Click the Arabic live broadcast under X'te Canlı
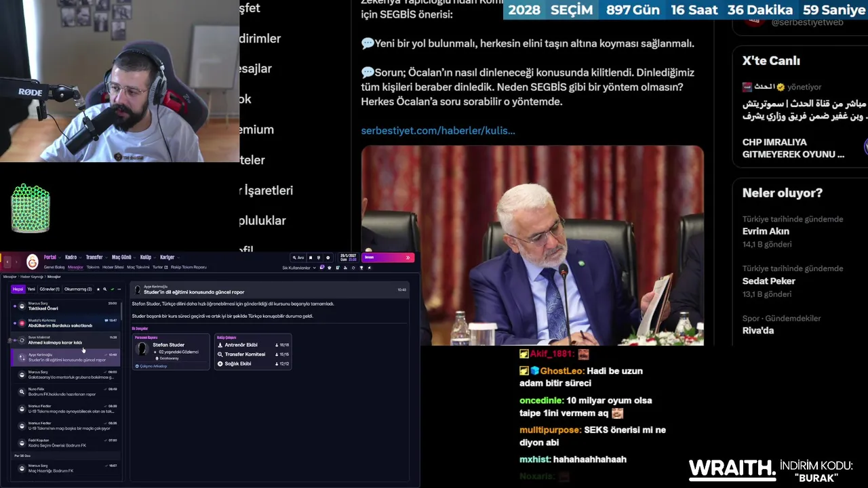 (804, 103)
